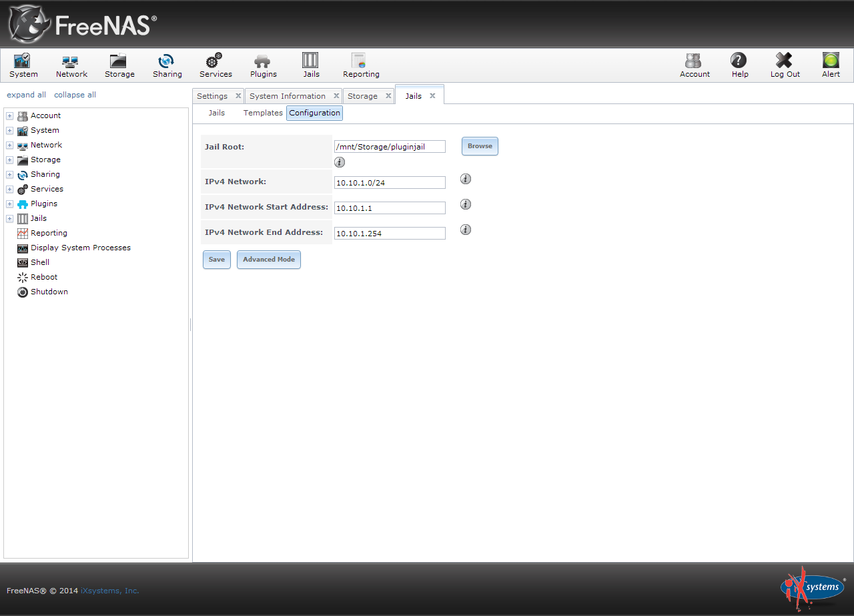The width and height of the screenshot is (854, 616).
Task: Close the Storage tab
Action: (388, 96)
